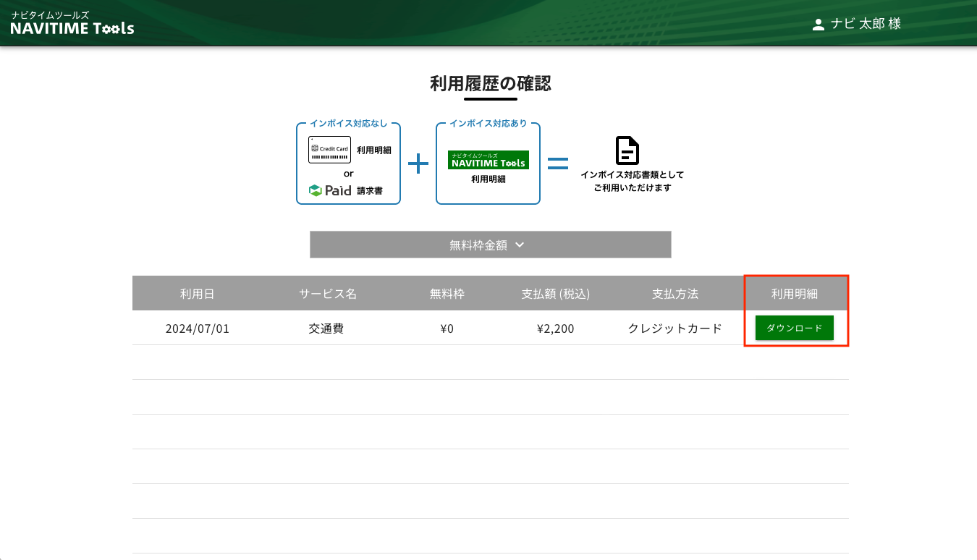Screen dimensions: 977x560
Task: Click the chevron on the 無料枠金額 bar
Action: 520,245
